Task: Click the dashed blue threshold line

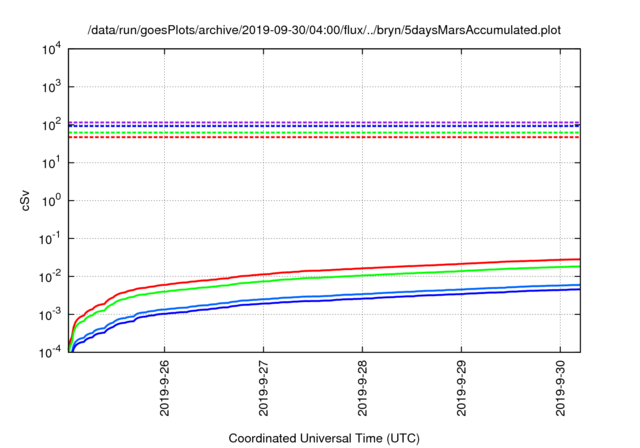Action: tap(324, 126)
